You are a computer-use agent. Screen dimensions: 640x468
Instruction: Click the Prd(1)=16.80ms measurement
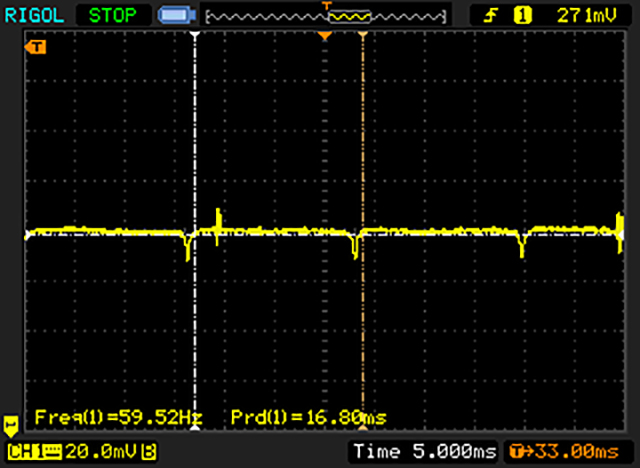(309, 417)
